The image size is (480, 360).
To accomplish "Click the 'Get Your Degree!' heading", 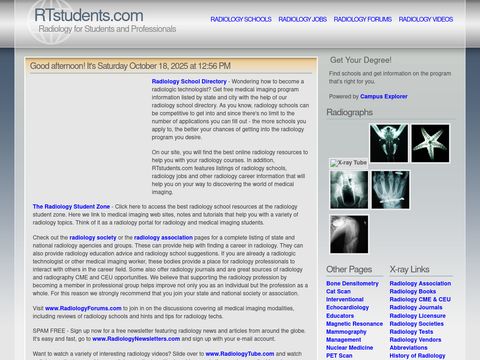I will pos(361,60).
